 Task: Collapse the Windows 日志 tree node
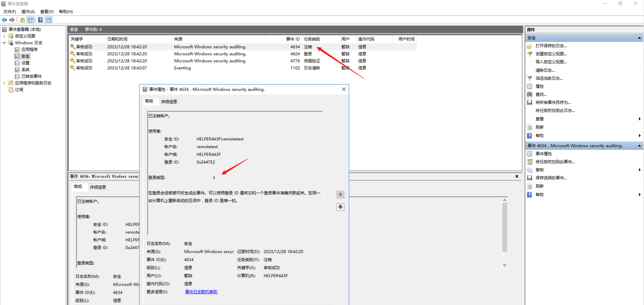(x=4, y=43)
